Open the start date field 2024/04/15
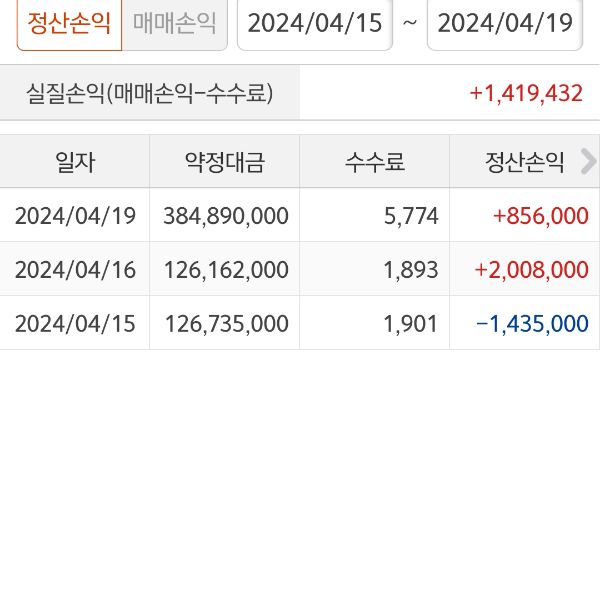This screenshot has width=600, height=600. coord(315,23)
